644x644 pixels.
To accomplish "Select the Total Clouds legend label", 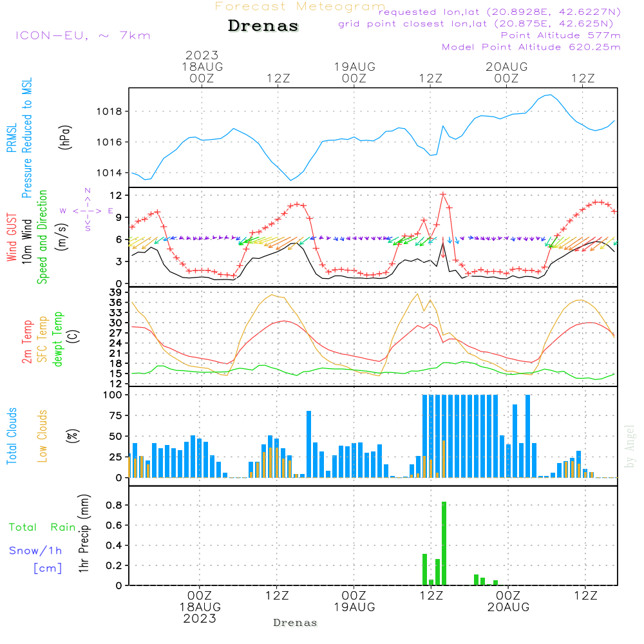I will pyautogui.click(x=12, y=436).
